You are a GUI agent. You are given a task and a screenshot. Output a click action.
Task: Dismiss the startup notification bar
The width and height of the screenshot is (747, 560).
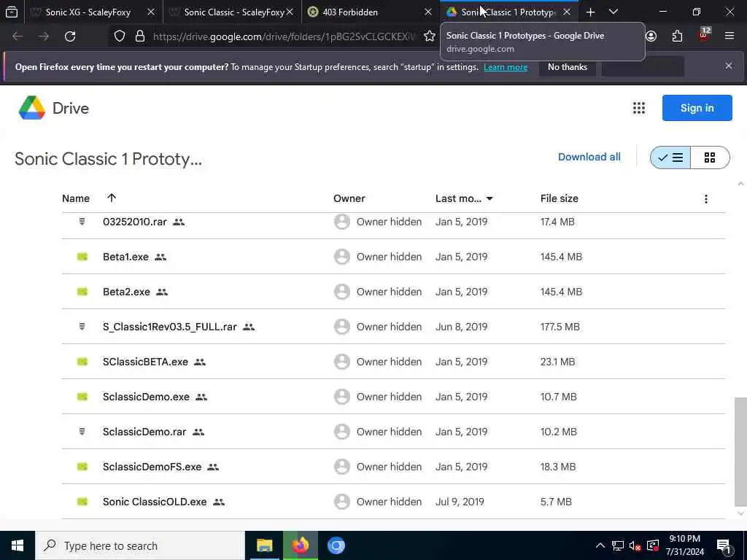pos(729,66)
